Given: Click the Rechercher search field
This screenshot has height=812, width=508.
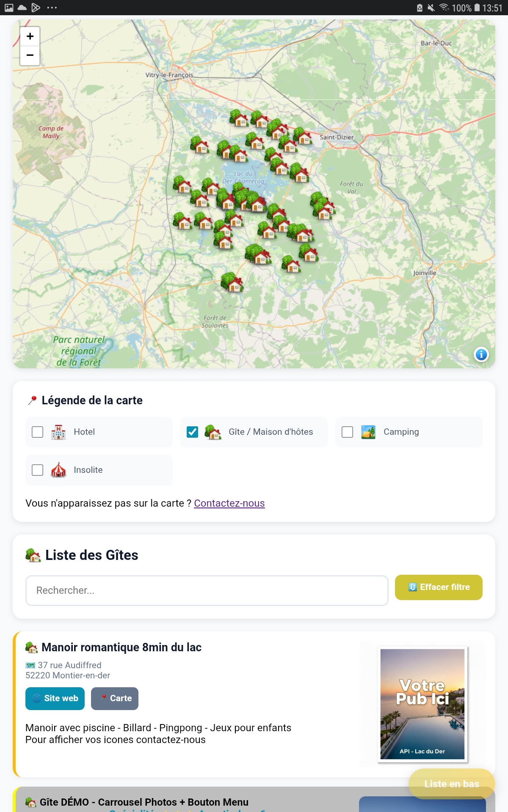Looking at the screenshot, I should click(x=207, y=590).
